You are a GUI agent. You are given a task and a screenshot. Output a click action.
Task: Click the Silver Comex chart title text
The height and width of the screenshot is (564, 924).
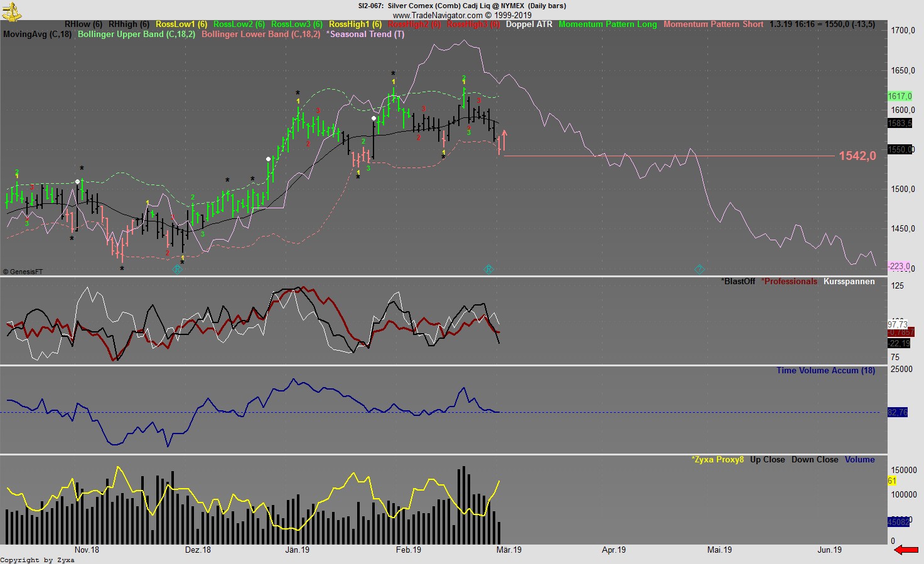(x=462, y=6)
